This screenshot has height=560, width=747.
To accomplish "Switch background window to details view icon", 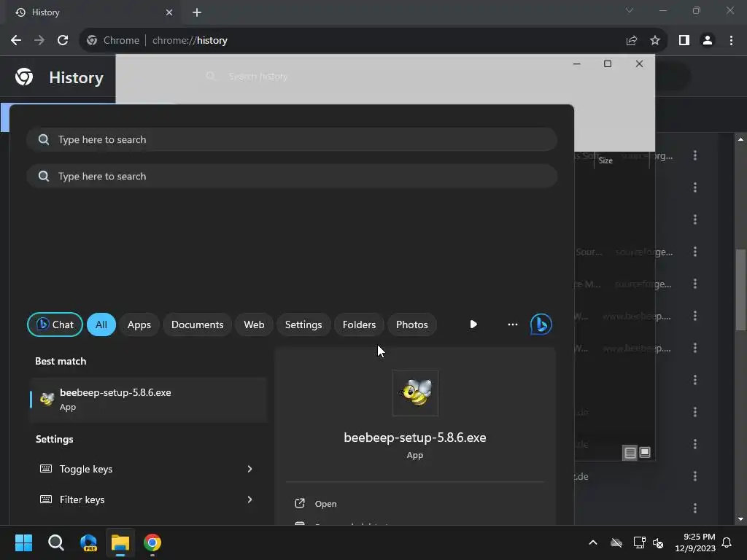I will coord(630,452).
